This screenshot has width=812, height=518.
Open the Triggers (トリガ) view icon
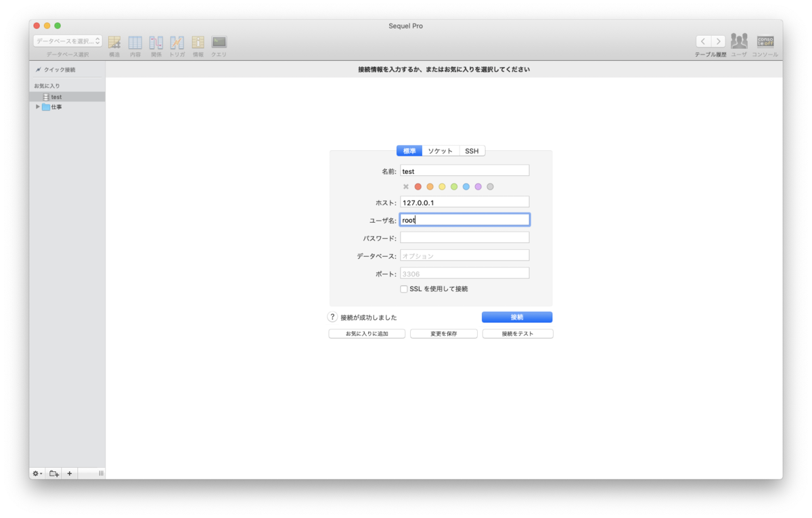pos(177,42)
